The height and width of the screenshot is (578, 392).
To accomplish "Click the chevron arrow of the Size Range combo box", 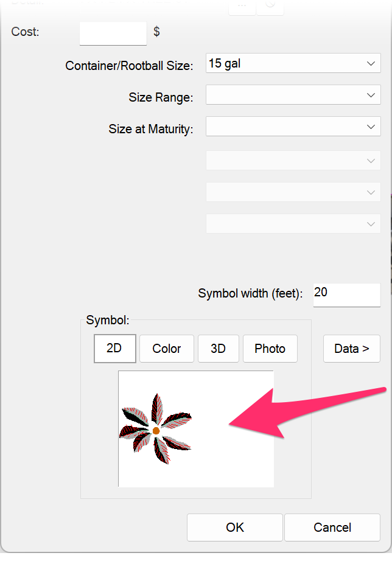I will pos(371,95).
